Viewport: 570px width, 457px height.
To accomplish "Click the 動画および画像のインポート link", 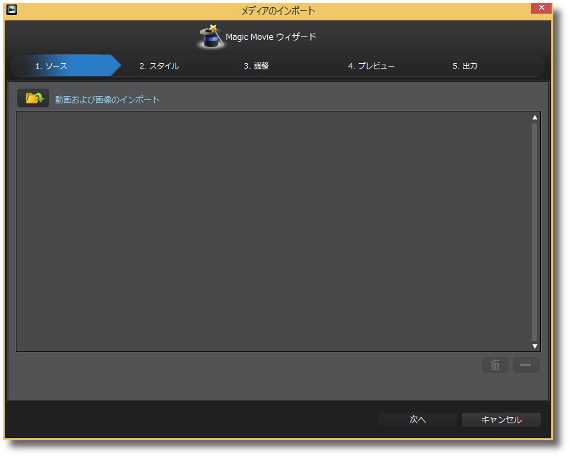I will coord(107,100).
